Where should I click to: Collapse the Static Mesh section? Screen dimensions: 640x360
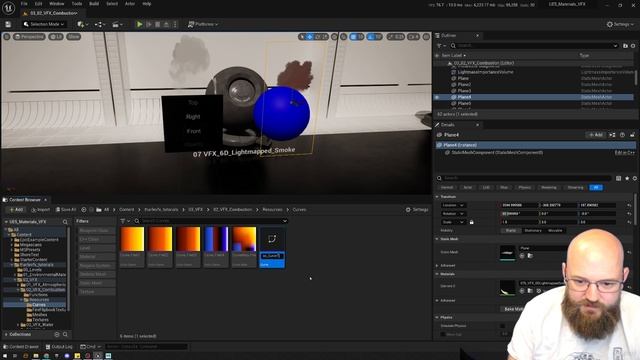[x=438, y=239]
